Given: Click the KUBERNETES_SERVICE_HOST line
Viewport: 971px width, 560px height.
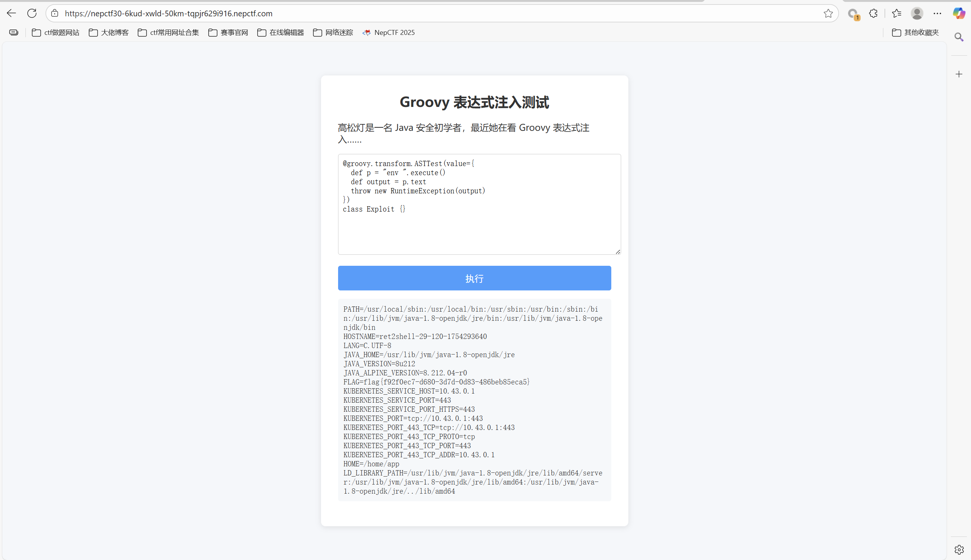Looking at the screenshot, I should (409, 391).
